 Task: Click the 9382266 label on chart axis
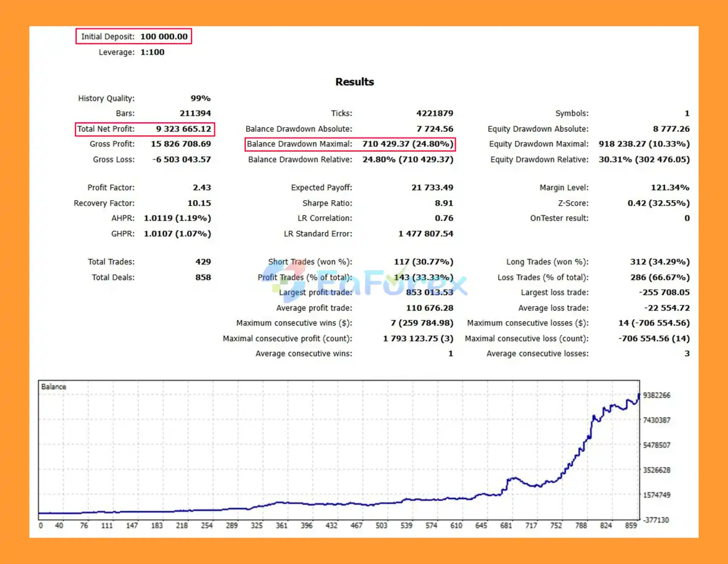tap(656, 395)
